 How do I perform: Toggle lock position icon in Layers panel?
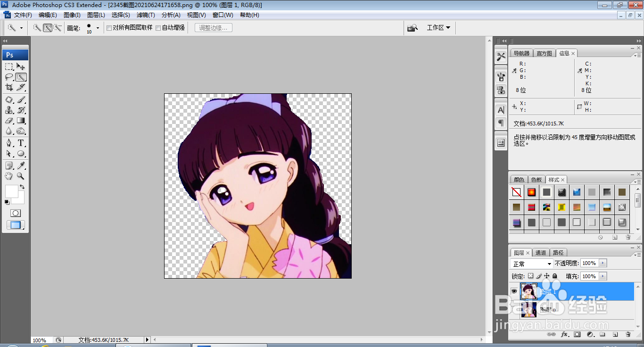[547, 276]
